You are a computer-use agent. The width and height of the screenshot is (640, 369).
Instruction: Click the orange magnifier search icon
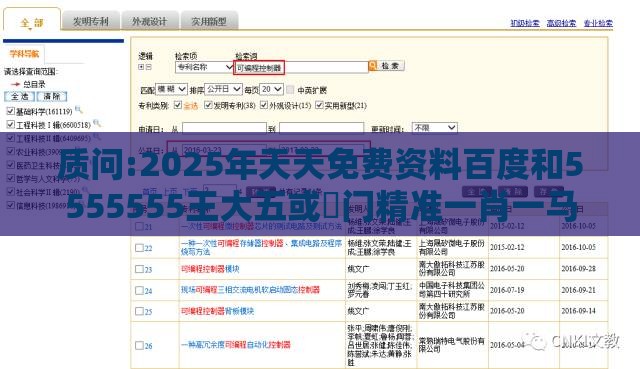(373, 66)
